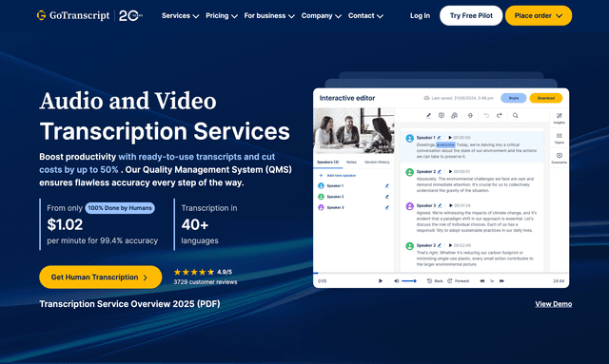Increase playback speed with fast-forward arrows

click(501, 281)
